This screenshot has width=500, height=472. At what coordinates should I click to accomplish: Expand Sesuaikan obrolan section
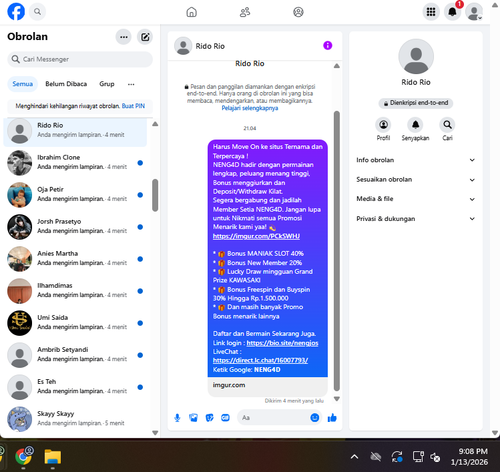(x=415, y=180)
